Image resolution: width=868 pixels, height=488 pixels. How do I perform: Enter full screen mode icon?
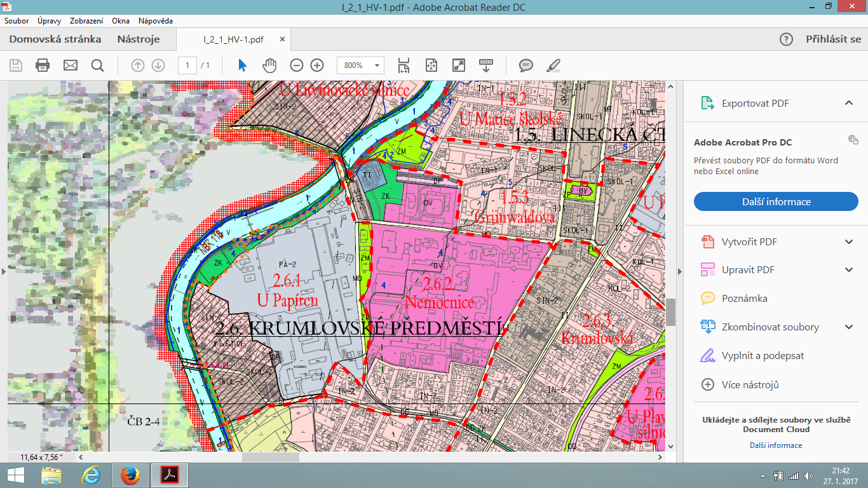(x=458, y=65)
